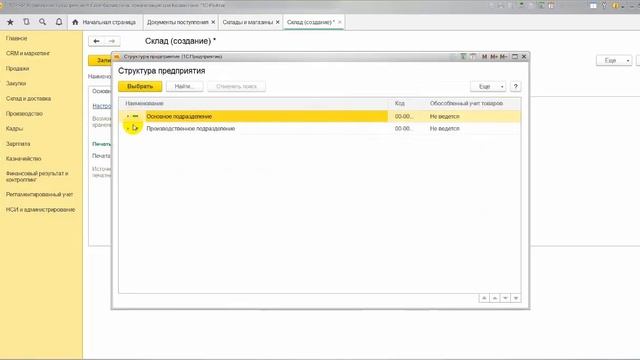The width and height of the screenshot is (640, 360).
Task: Click the M+ button in dialog title bar
Action: click(x=494, y=57)
